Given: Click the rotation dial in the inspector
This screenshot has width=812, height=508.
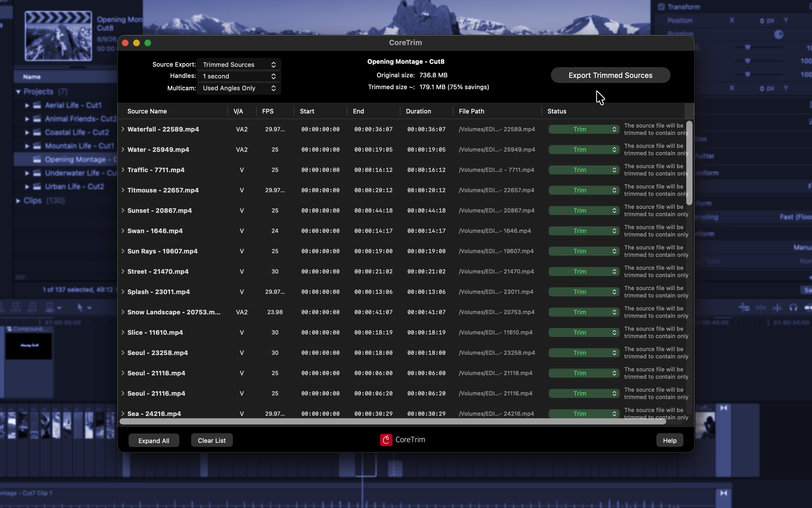Looking at the screenshot, I should point(778,35).
